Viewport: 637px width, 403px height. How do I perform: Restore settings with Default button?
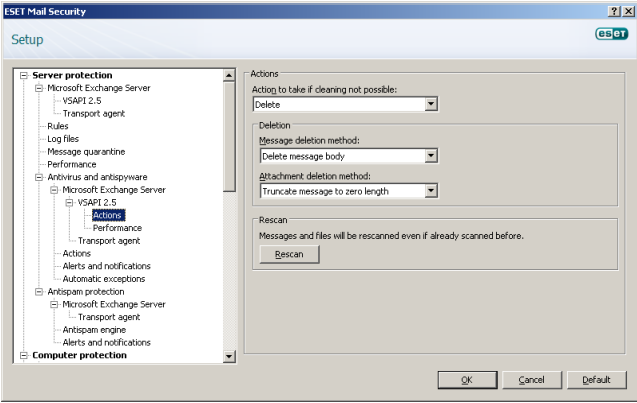(596, 380)
